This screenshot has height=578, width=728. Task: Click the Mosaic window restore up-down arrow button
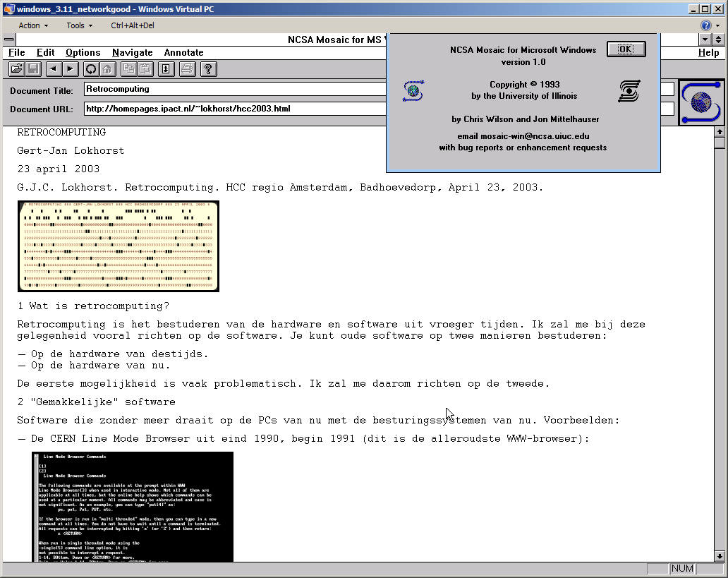[718, 40]
